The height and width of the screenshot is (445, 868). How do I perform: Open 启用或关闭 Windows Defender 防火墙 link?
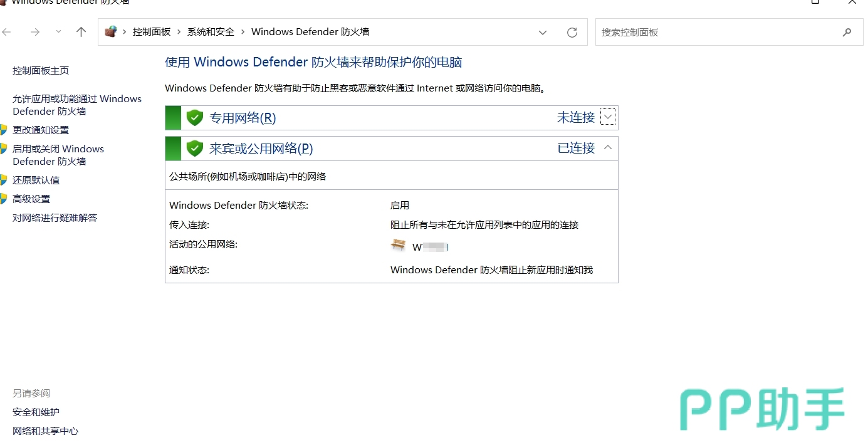click(58, 155)
